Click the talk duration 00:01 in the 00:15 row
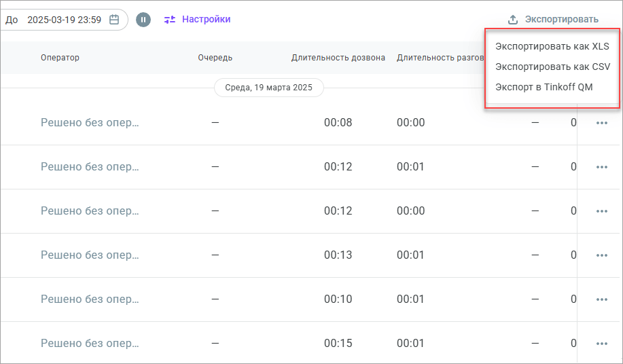 coord(410,343)
